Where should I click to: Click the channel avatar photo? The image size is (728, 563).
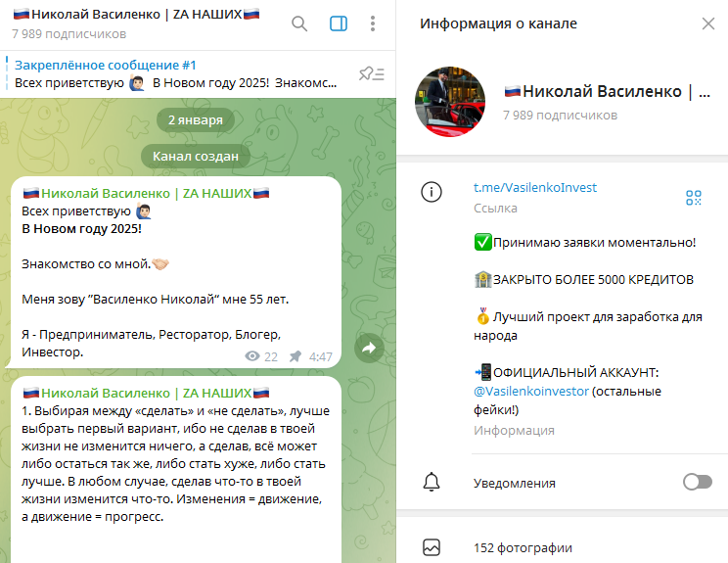click(x=450, y=102)
